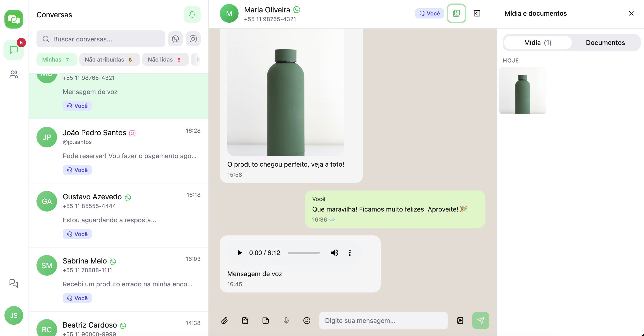Focus the Buscar conversas search field
Viewport: 644px width, 336px height.
tap(101, 39)
